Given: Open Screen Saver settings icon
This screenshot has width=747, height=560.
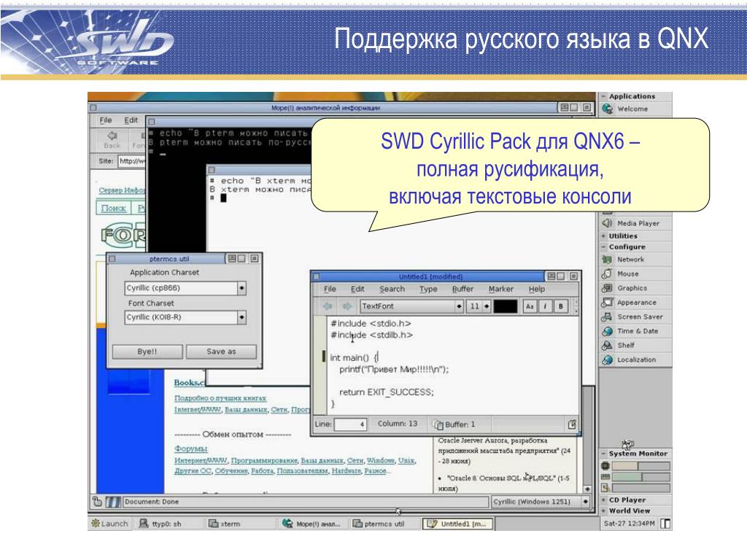Looking at the screenshot, I should pyautogui.click(x=607, y=316).
